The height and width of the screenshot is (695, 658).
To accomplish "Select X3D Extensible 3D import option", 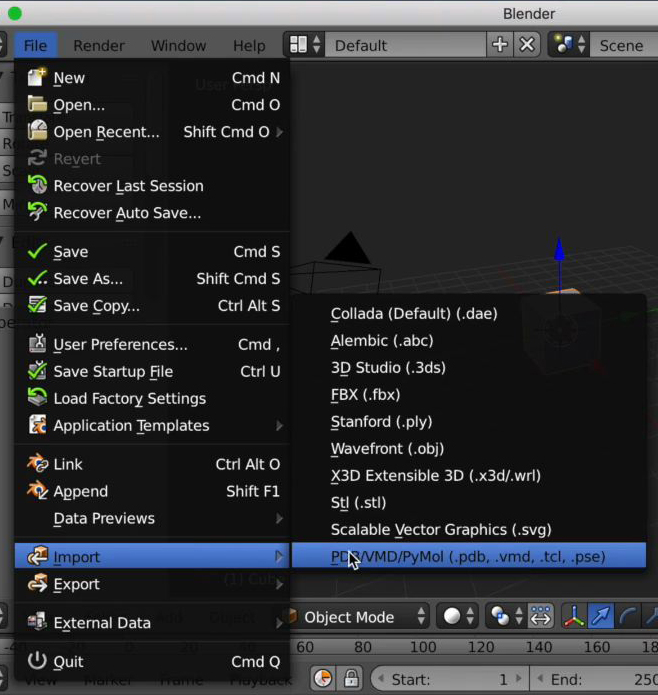I will (469, 476).
